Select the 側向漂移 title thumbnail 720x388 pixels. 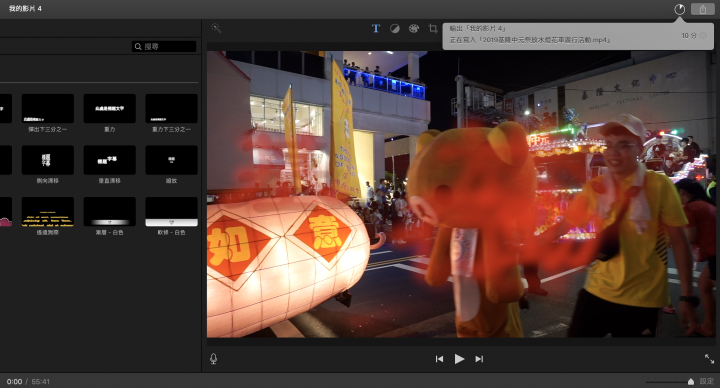pyautogui.click(x=48, y=160)
